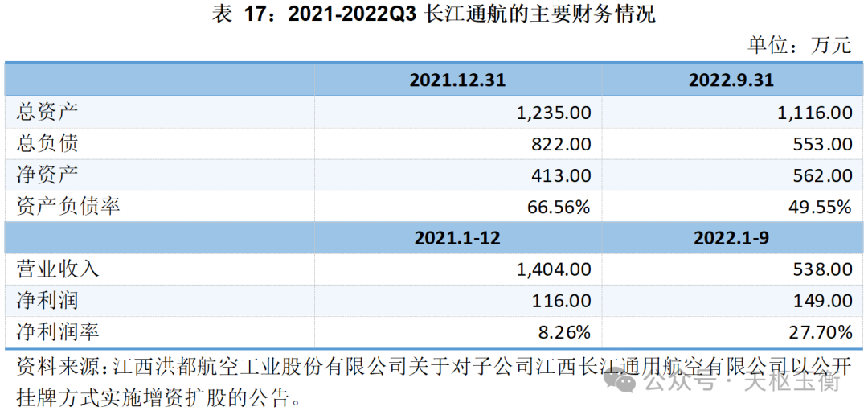Select the 总负债 row label

click(48, 144)
